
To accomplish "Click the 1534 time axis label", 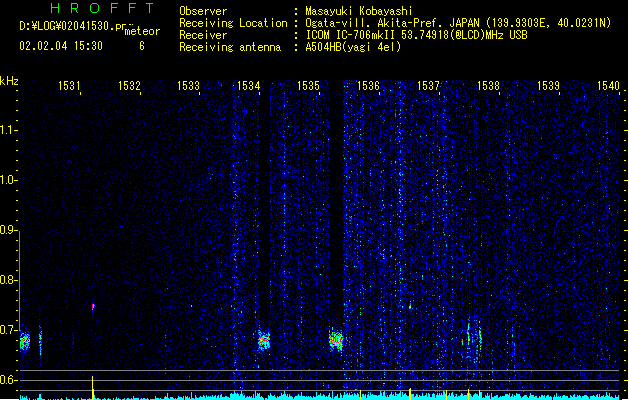I will (x=249, y=86).
